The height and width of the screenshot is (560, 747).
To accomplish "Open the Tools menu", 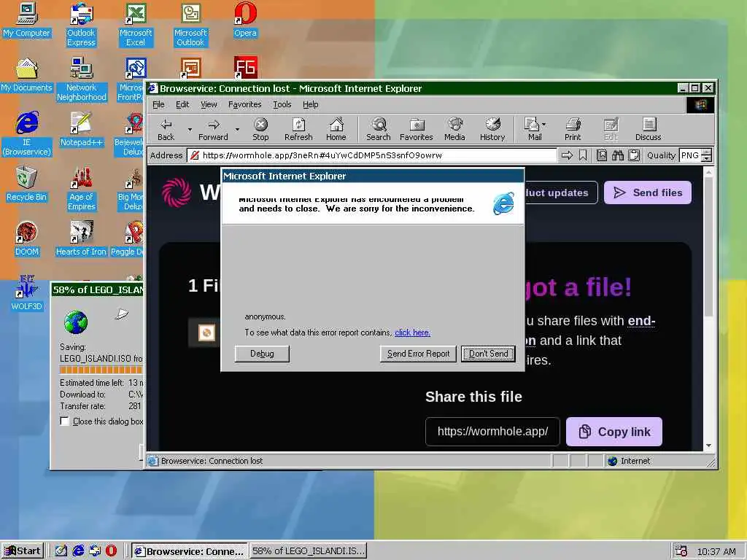I will click(282, 104).
